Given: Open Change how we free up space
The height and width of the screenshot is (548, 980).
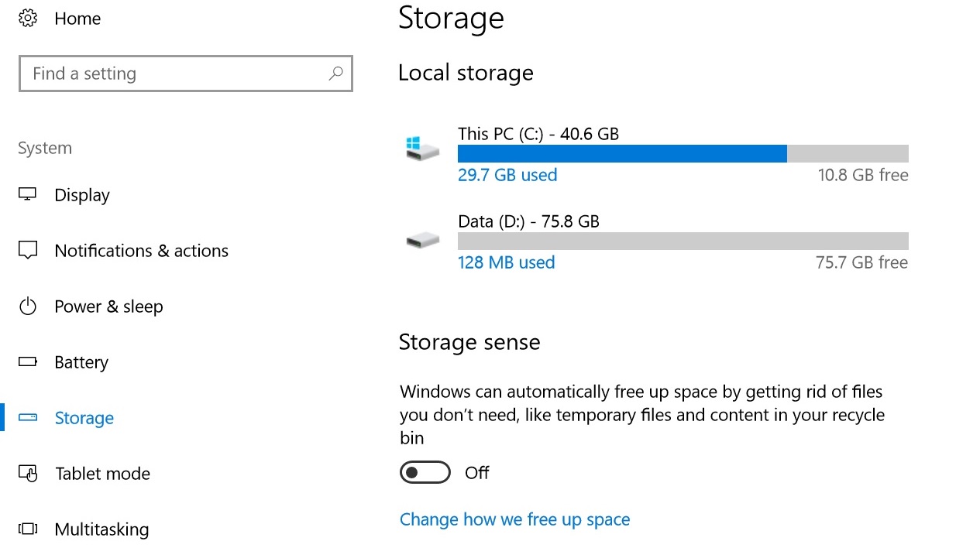Looking at the screenshot, I should pos(514,519).
